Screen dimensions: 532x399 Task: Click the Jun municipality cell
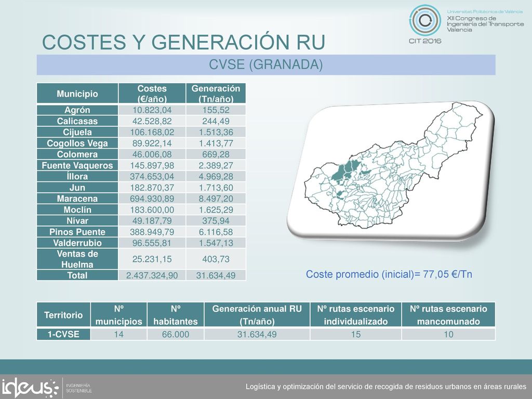[x=77, y=188]
